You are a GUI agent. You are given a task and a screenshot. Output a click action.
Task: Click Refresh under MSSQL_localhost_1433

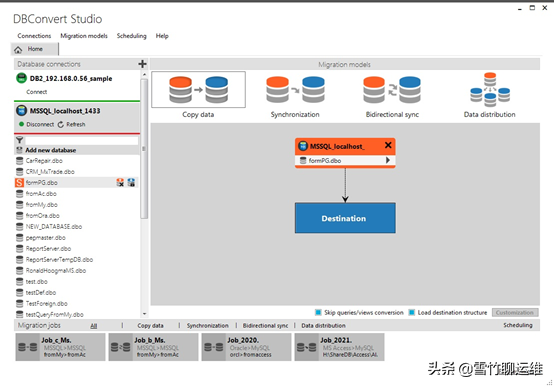76,124
